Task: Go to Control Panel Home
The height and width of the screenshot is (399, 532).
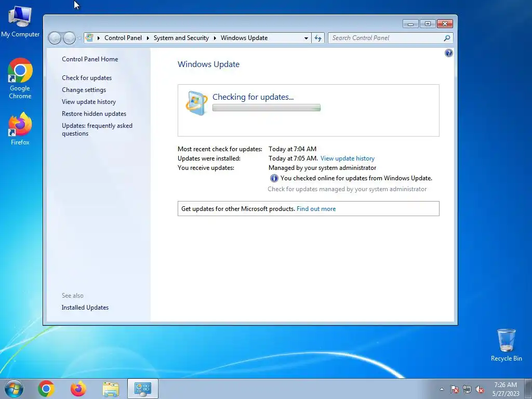Action: (90, 59)
